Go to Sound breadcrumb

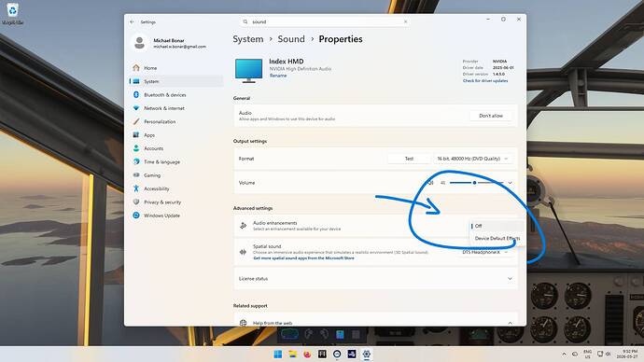point(291,39)
